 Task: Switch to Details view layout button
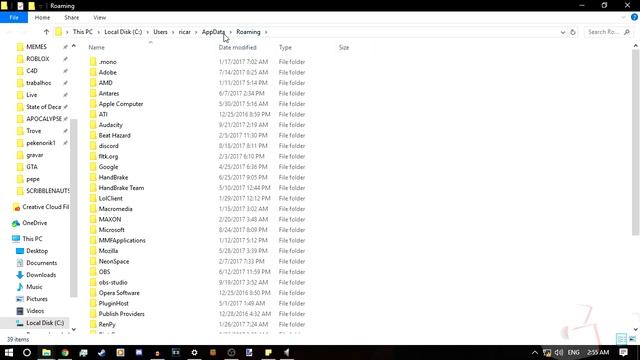pyautogui.click(x=621, y=339)
